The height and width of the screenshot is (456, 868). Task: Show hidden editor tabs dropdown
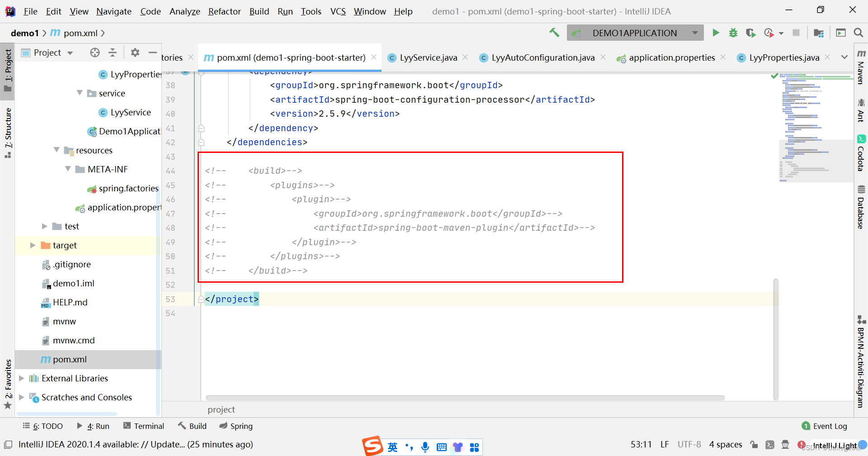844,57
